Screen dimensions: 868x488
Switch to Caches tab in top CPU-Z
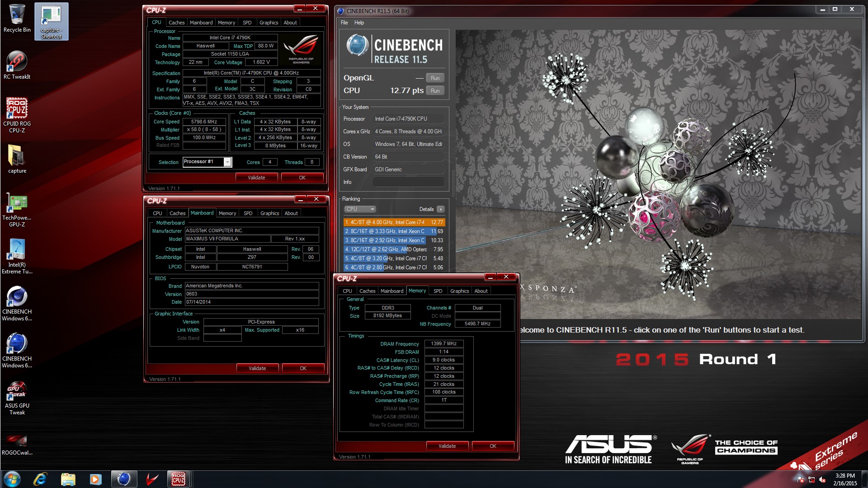[x=176, y=23]
